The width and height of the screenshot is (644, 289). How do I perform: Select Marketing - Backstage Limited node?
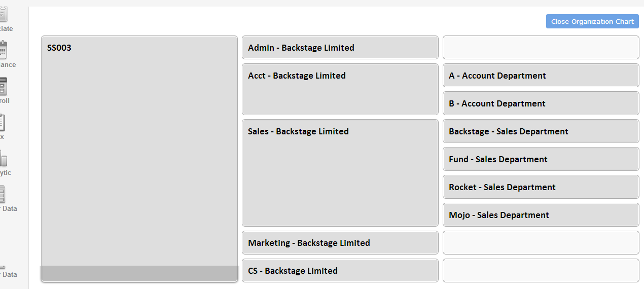coord(340,242)
